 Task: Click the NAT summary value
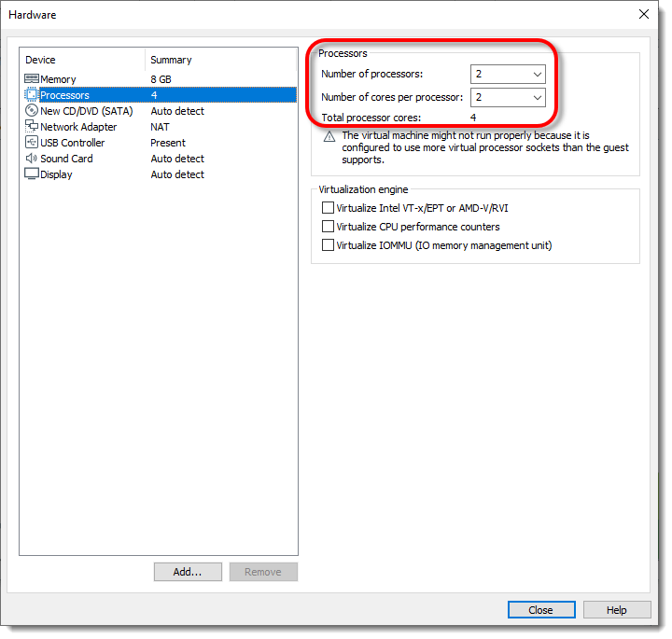[160, 127]
